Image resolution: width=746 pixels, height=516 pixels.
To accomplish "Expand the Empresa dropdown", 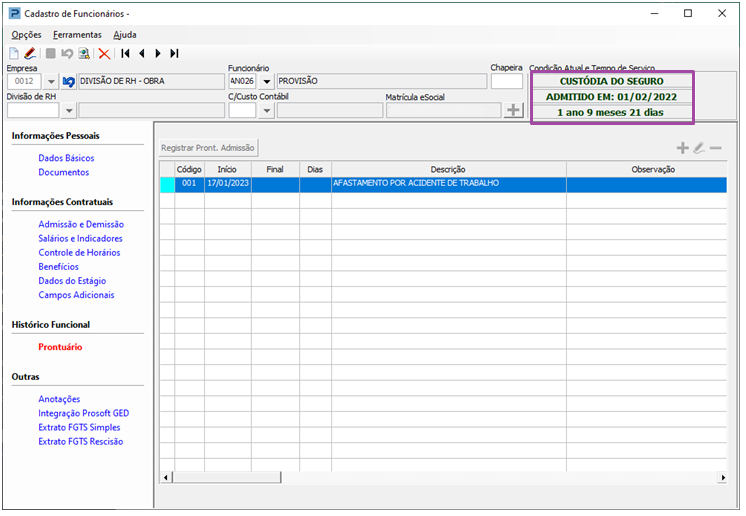I will click(x=51, y=82).
